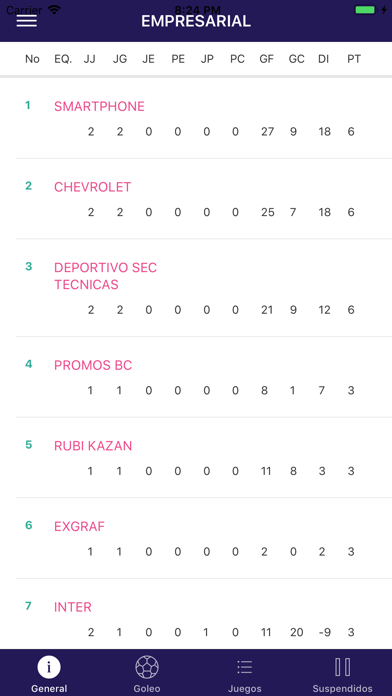
Task: Tap the battery indicator icon
Action: pyautogui.click(x=365, y=10)
